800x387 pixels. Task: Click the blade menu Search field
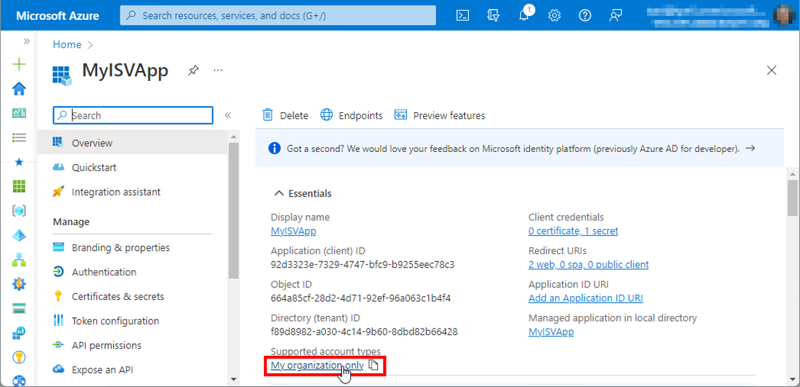point(133,115)
